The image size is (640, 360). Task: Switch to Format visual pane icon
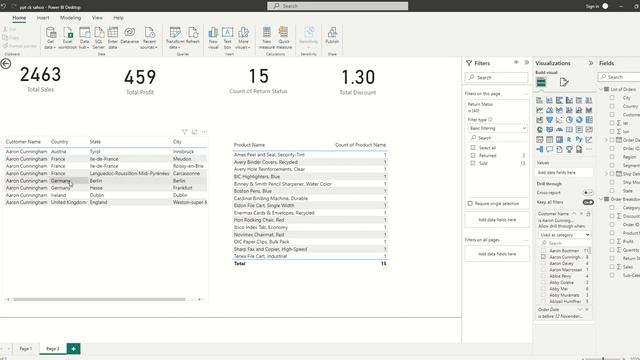(564, 82)
